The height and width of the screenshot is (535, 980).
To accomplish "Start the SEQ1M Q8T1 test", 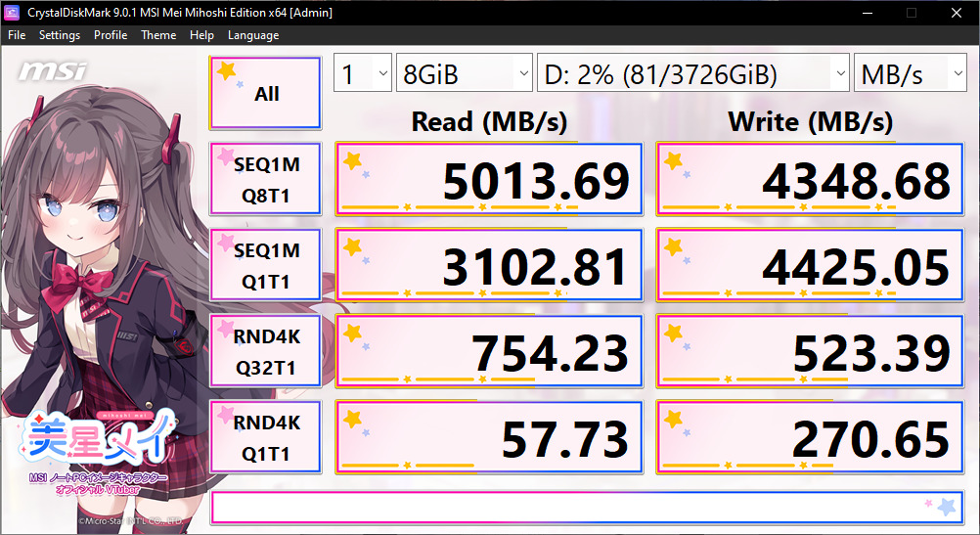I will [266, 179].
